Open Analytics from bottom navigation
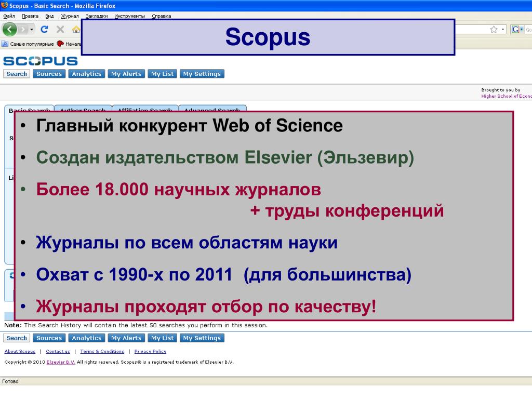The image size is (532, 399). click(87, 338)
